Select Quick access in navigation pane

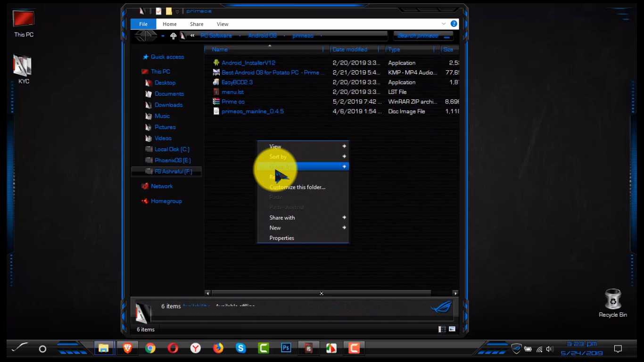[167, 57]
